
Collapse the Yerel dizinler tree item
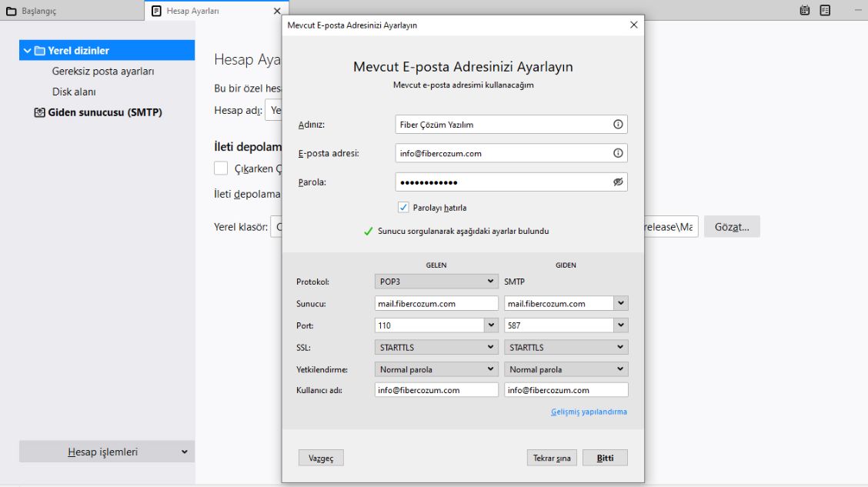pyautogui.click(x=28, y=51)
